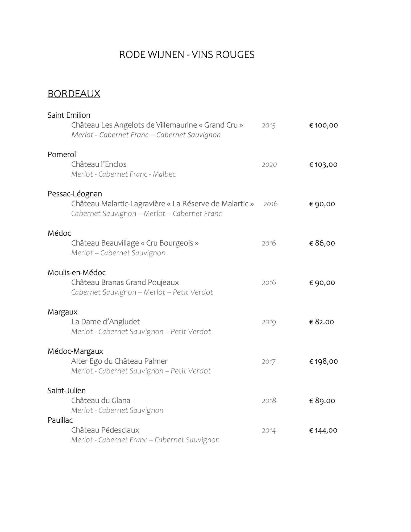Click the 2020 vintage year

click(269, 165)
